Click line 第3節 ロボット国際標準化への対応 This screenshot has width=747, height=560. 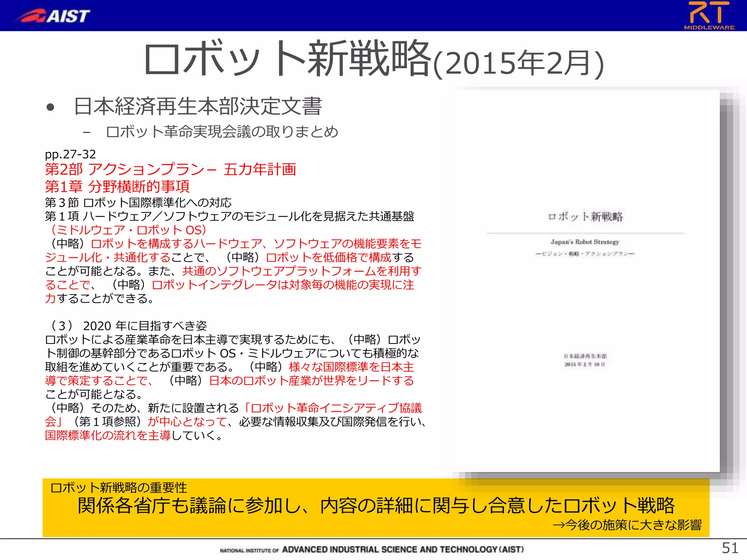pyautogui.click(x=138, y=202)
